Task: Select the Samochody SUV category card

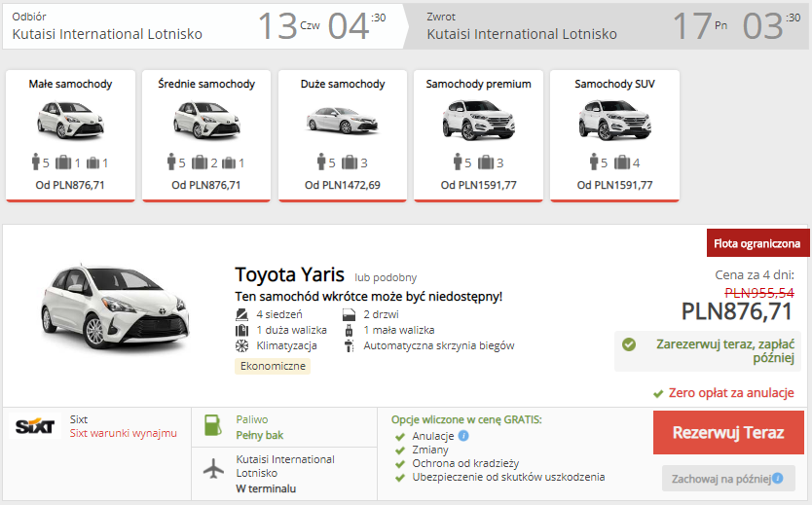Action: (614, 135)
